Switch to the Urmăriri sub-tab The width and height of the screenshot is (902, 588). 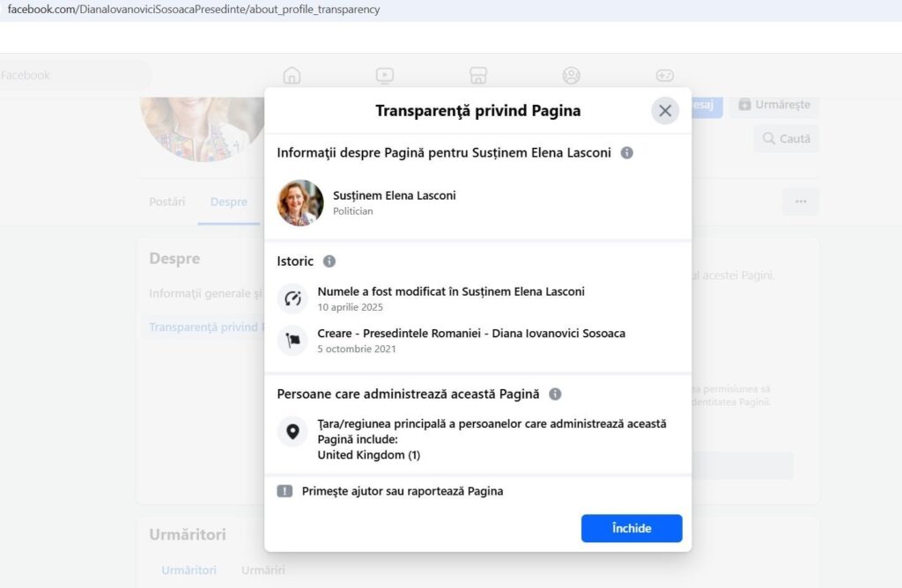click(262, 570)
